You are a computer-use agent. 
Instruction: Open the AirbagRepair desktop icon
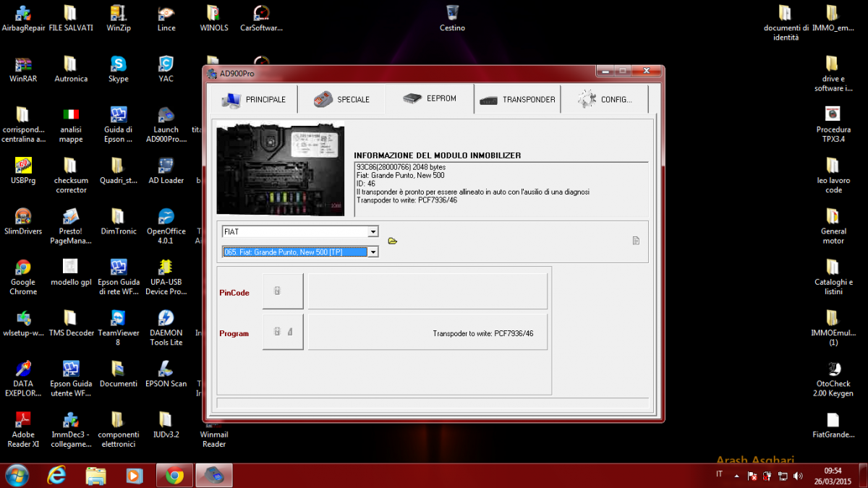coord(23,19)
